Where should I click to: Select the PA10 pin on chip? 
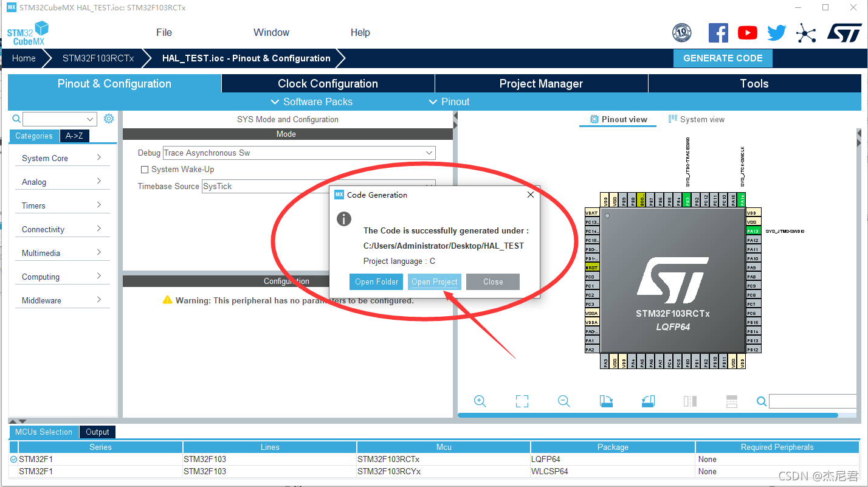[x=753, y=258]
